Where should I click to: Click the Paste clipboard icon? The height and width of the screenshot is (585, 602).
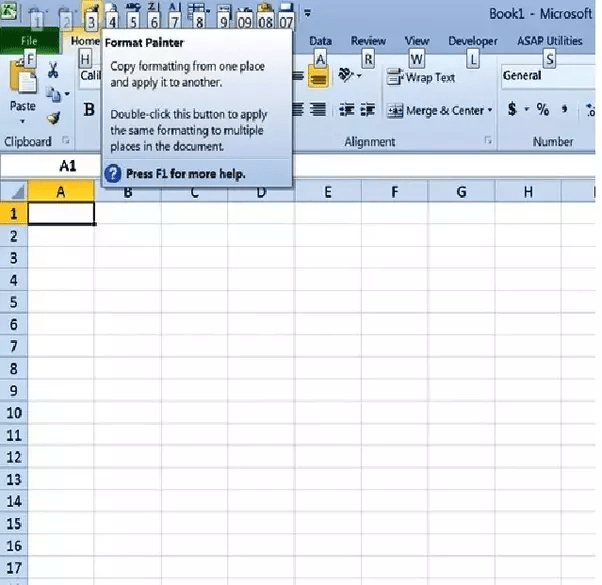[23, 77]
